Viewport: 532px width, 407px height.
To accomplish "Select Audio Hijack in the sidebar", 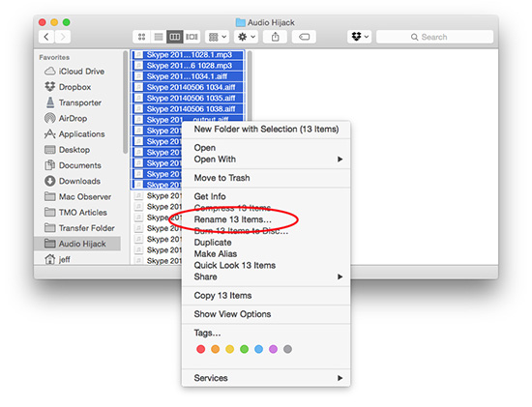I will click(77, 244).
